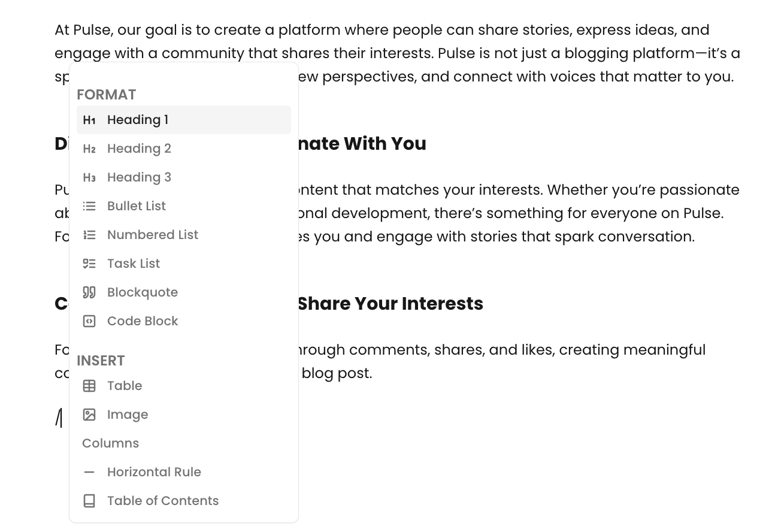Click the Task List checkbox icon
The height and width of the screenshot is (532, 778).
click(89, 264)
